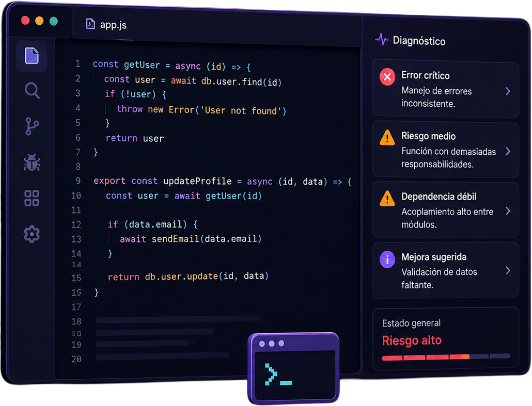The width and height of the screenshot is (532, 406).
Task: Click 'await getUser(id)' on line 10
Action: point(218,196)
